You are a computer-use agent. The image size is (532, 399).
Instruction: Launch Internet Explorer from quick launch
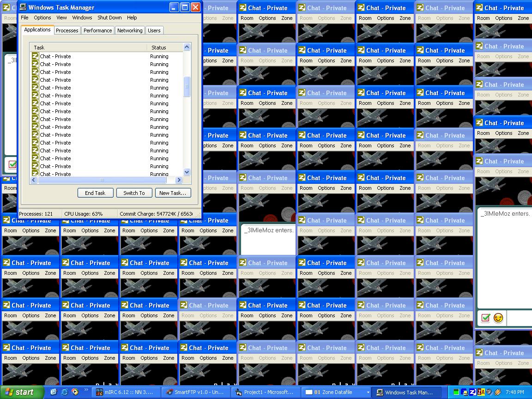(x=64, y=392)
